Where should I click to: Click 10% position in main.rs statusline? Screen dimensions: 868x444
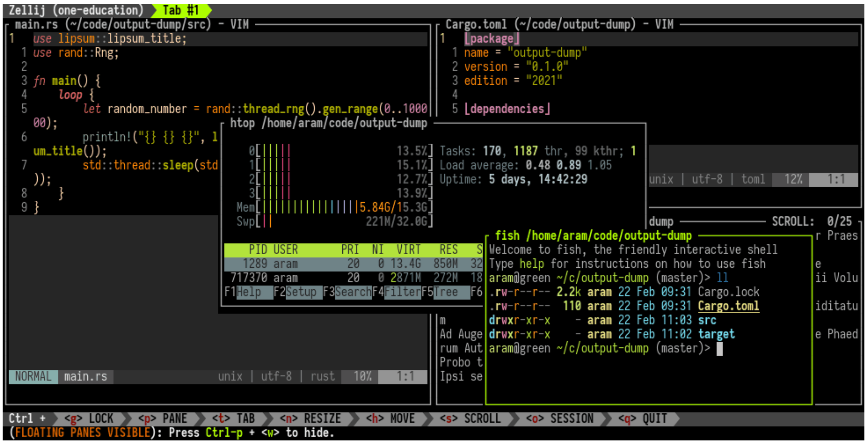click(x=362, y=376)
